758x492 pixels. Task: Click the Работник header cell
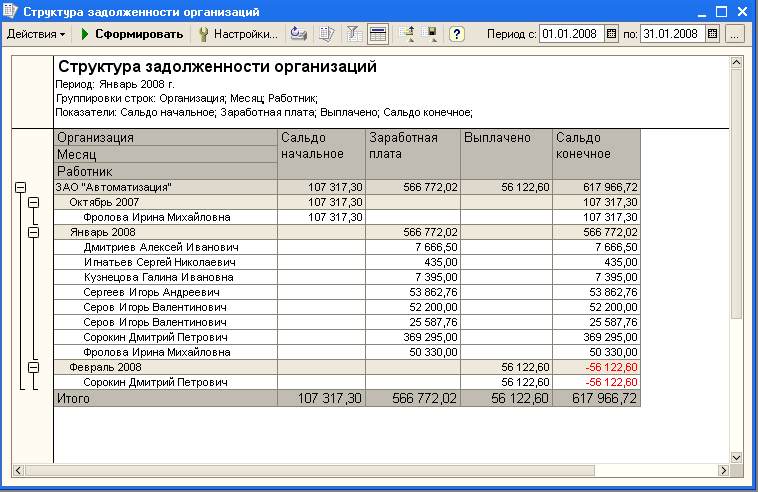coord(165,171)
